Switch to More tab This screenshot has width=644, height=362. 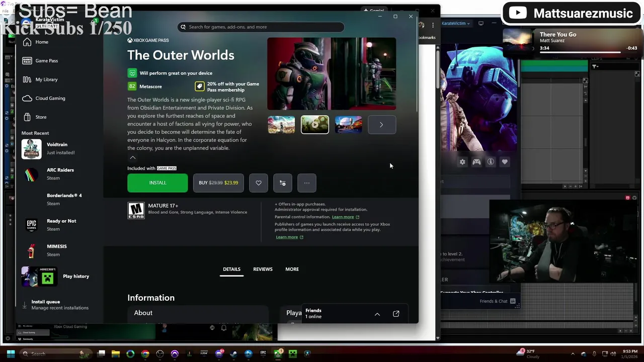292,269
